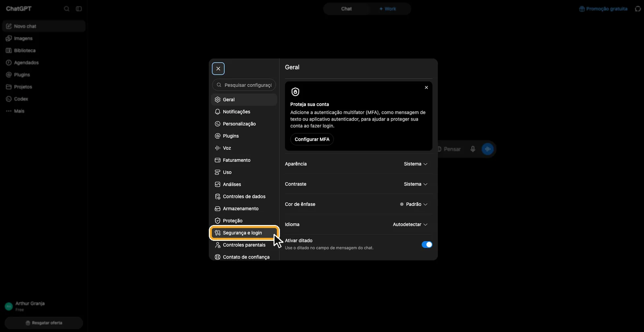Open Notificações settings
Screen dimensions: 644x332
244,112
